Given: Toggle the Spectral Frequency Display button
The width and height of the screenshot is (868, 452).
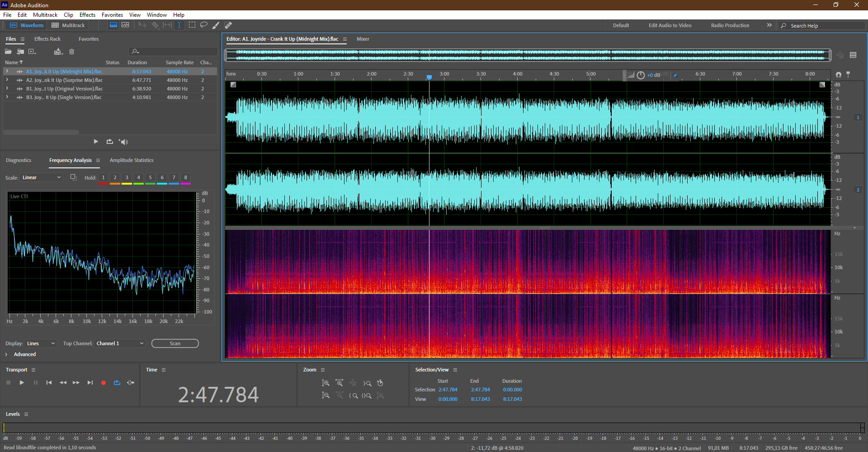Looking at the screenshot, I should (113, 25).
